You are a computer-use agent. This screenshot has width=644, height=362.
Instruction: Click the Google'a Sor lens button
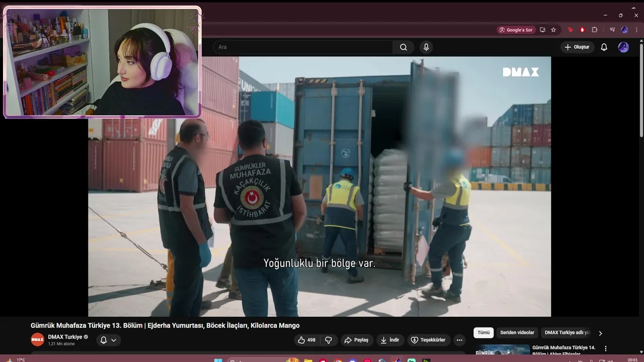point(516,30)
